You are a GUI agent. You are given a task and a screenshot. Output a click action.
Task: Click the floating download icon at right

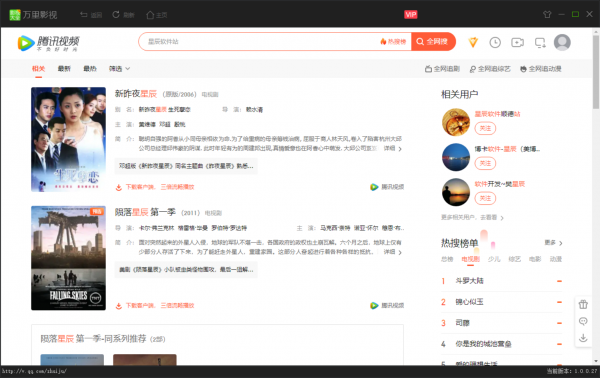[x=583, y=338]
